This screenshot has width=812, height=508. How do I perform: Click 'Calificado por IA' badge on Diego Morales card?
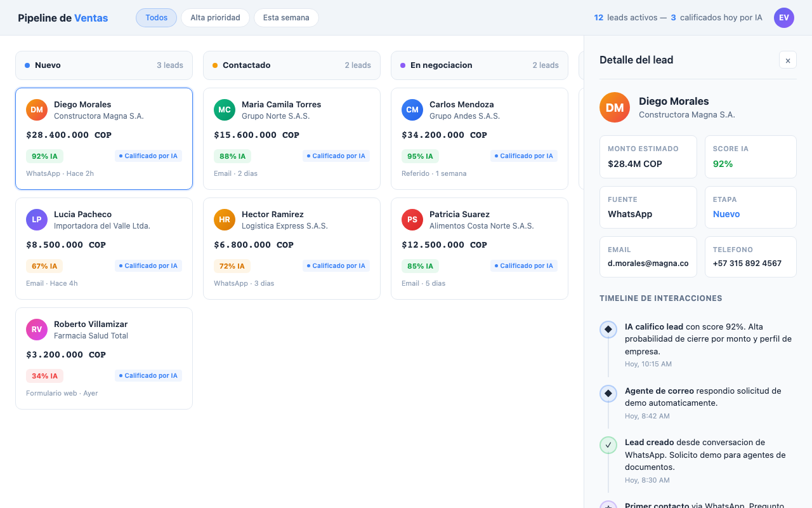(148, 156)
